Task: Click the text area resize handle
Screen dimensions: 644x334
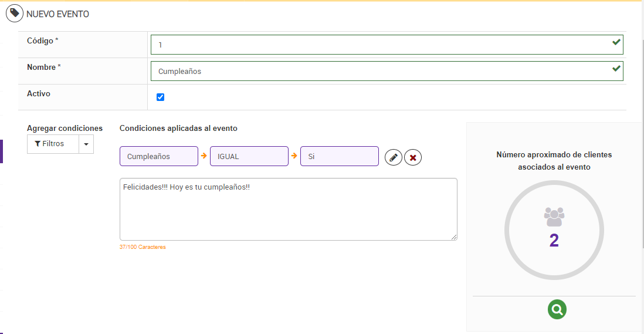Action: tap(454, 237)
